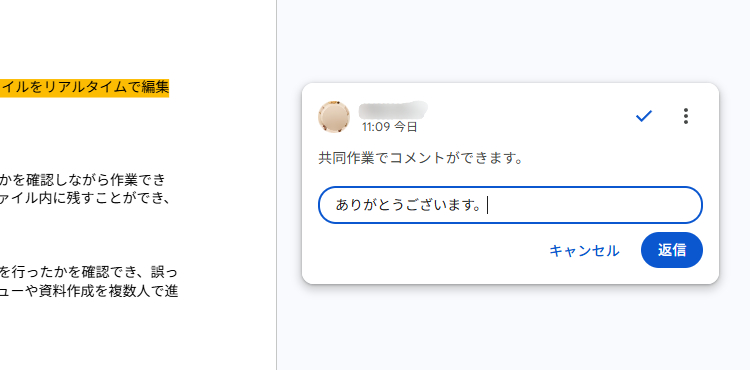The image size is (750, 370).
Task: Click the word 今日 beside the time
Action: tap(406, 127)
